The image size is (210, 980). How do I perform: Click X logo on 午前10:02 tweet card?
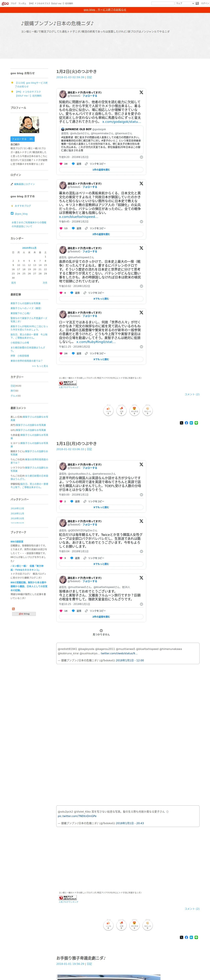click(x=141, y=248)
